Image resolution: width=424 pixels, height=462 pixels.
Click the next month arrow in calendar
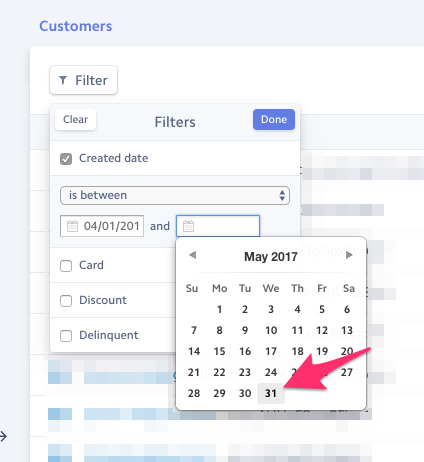349,255
